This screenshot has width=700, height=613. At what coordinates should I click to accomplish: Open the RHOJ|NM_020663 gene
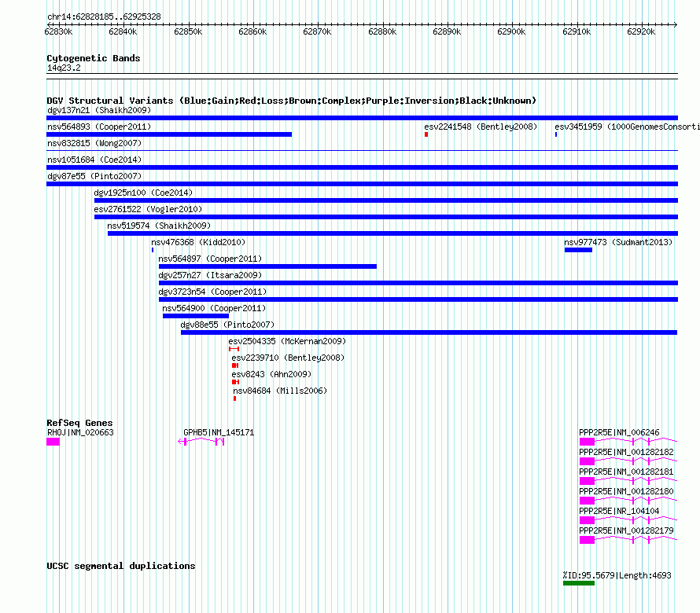pyautogui.click(x=80, y=432)
